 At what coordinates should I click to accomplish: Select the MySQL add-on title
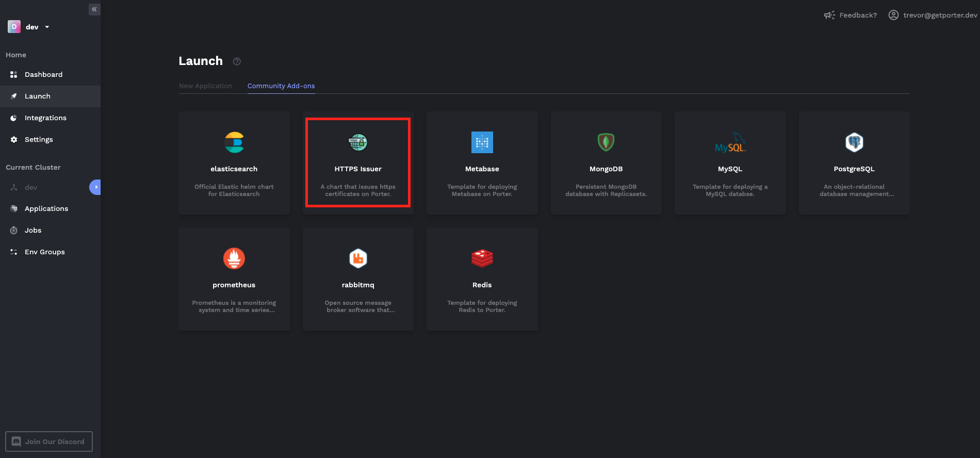(x=730, y=169)
